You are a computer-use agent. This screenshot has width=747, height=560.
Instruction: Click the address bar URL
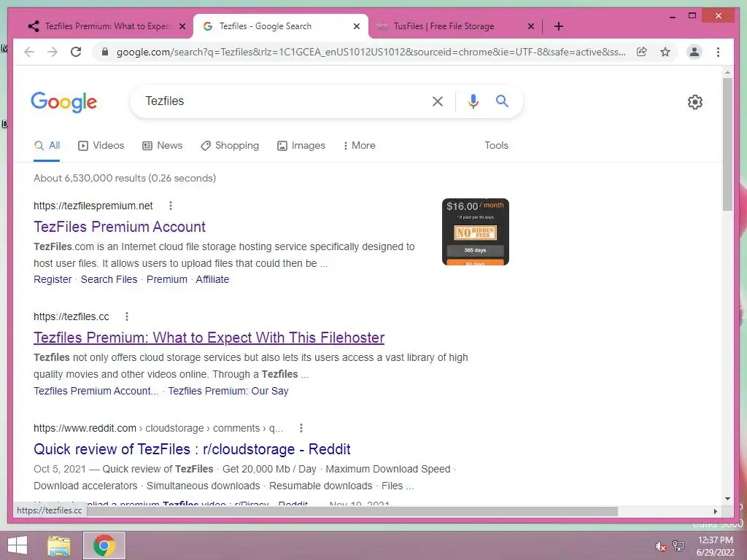coord(371,52)
